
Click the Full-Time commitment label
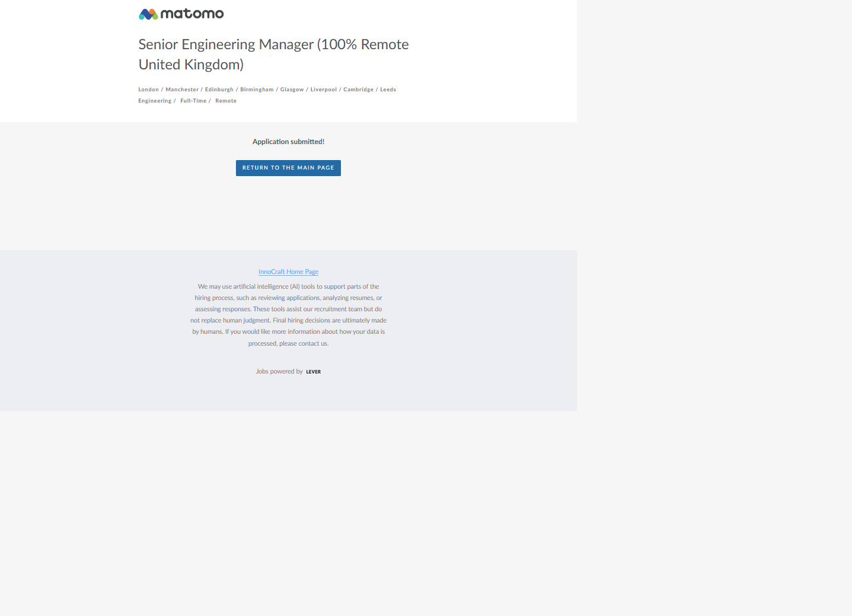click(x=193, y=101)
